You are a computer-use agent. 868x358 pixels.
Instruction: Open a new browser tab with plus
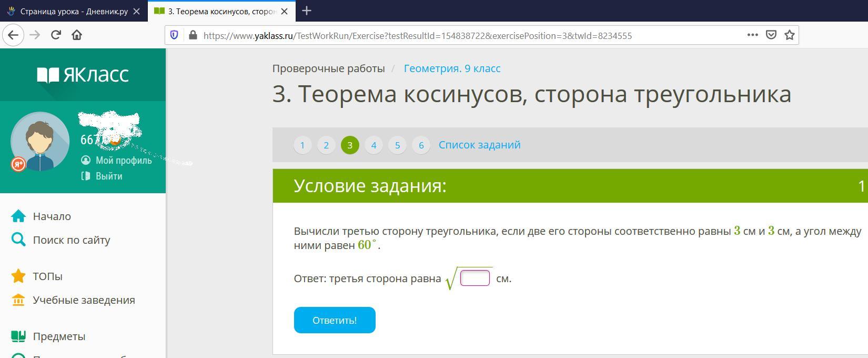point(307,11)
